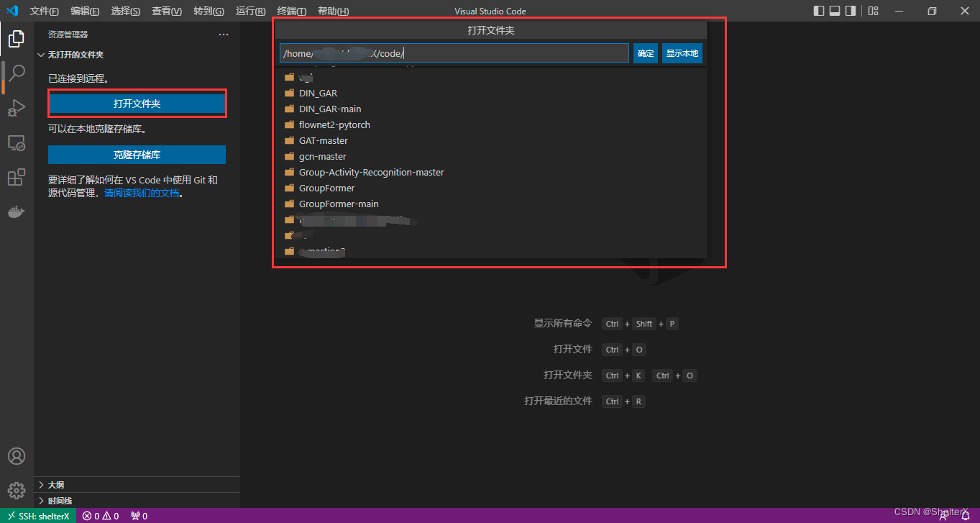This screenshot has width=980, height=523.
Task: Click the 克隆存储库 button
Action: tap(137, 155)
